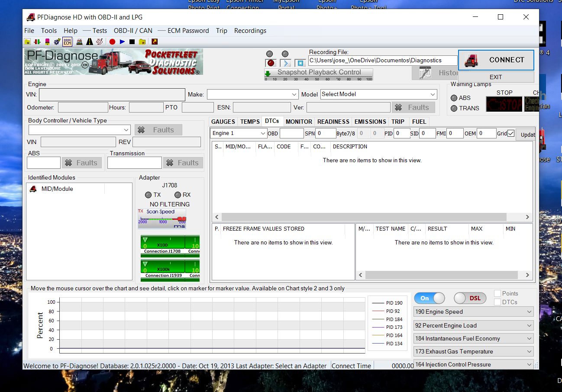Viewport: 562px width, 392px height.
Task: Open the Tools menu
Action: point(49,31)
